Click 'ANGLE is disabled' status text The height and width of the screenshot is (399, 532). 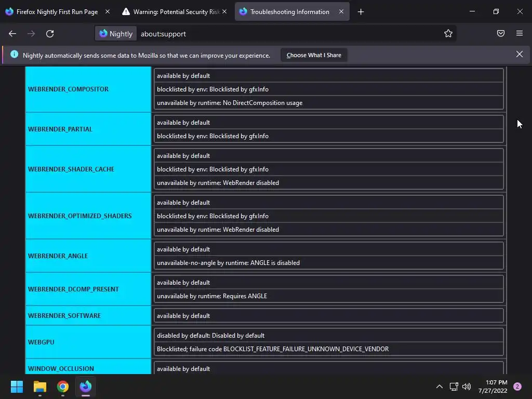click(275, 263)
